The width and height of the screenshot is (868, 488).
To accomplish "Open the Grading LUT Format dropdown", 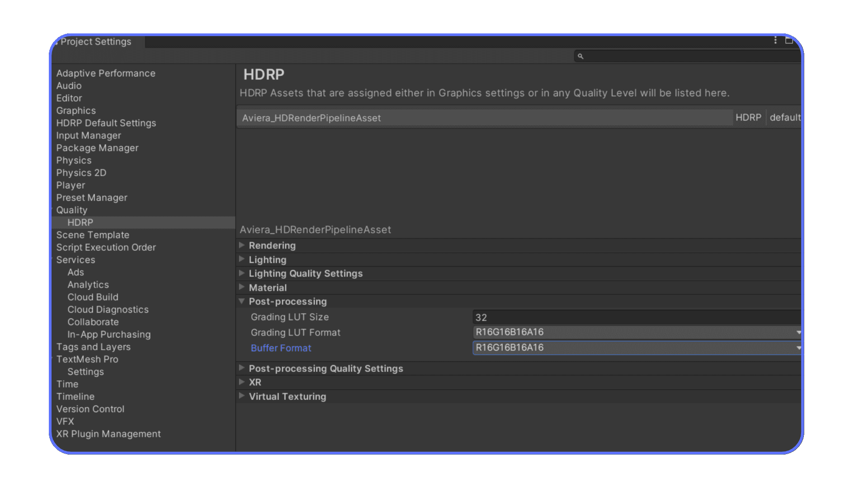I will coord(637,332).
